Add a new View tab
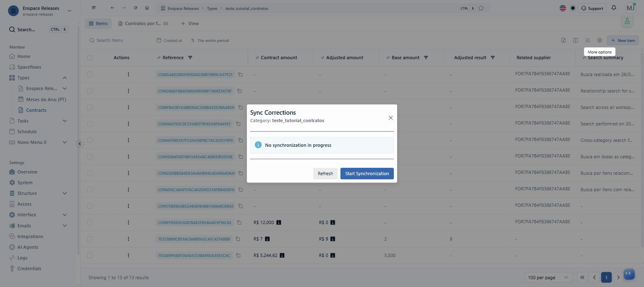Image resolution: width=644 pixels, height=287 pixels. [190, 23]
